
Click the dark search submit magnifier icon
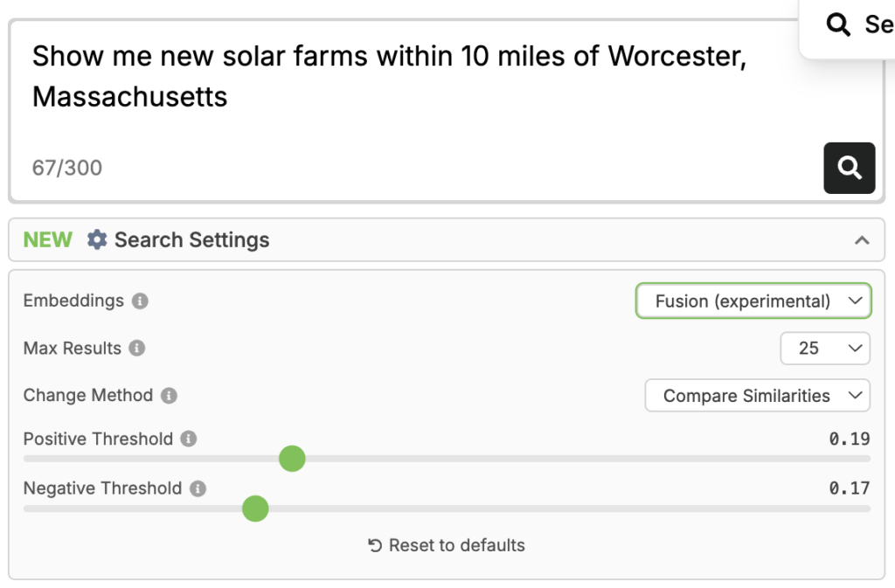click(x=849, y=168)
